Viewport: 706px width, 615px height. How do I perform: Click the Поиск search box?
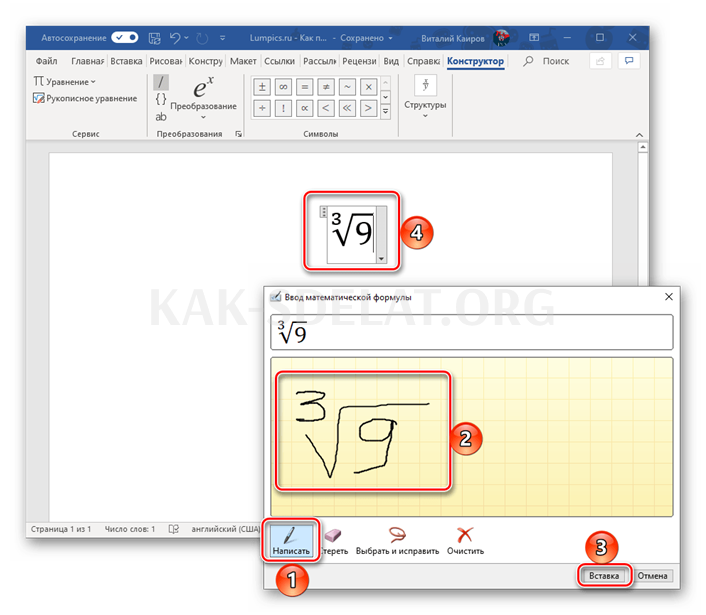pyautogui.click(x=546, y=61)
